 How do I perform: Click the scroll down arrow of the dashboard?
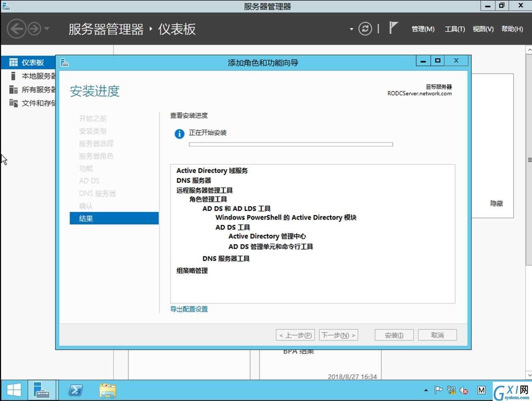(528, 376)
